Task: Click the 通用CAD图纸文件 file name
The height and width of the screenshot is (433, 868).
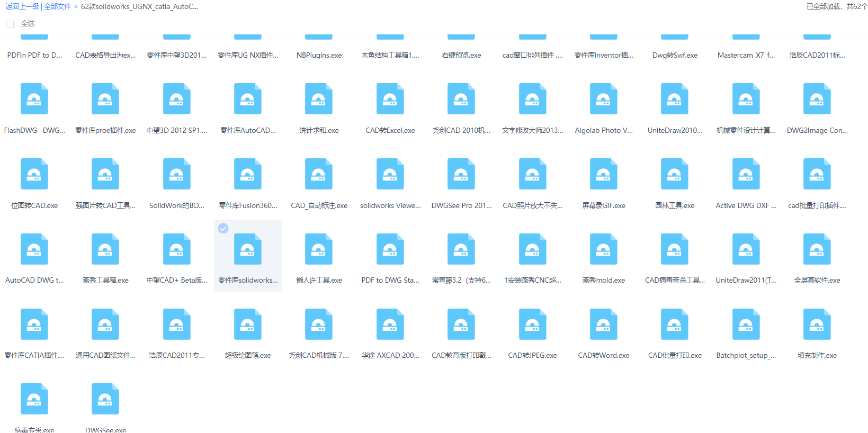Action: (105, 355)
